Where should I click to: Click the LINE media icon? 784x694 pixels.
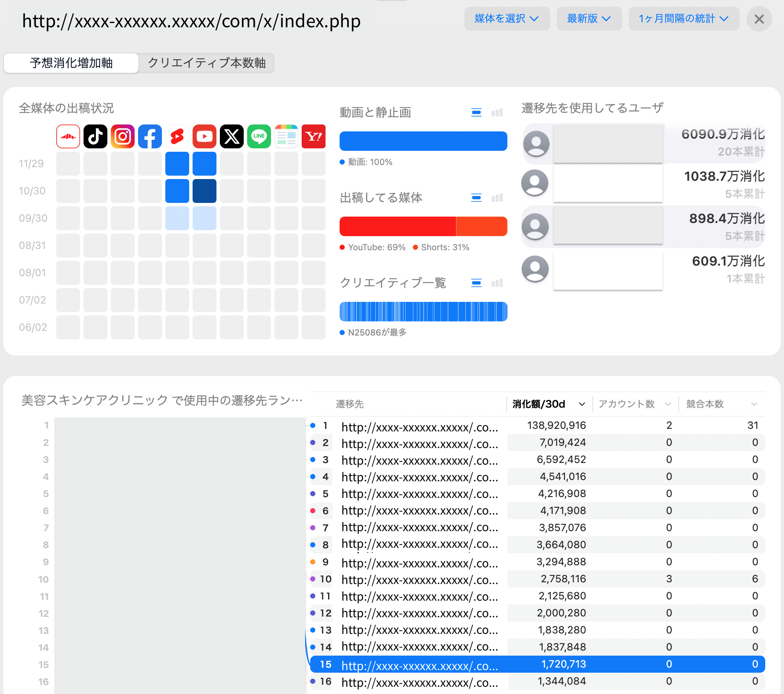[259, 136]
